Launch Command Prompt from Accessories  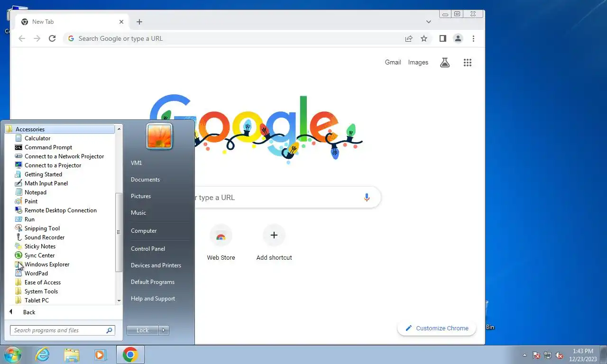click(48, 147)
